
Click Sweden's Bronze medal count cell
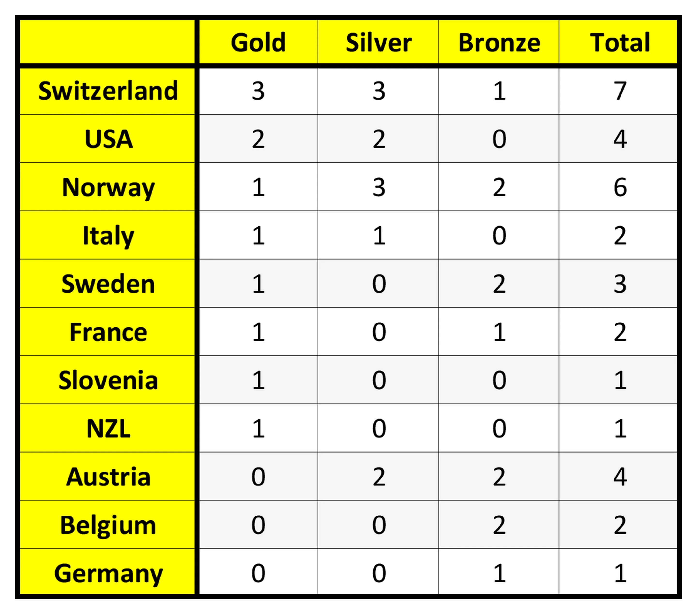point(499,284)
